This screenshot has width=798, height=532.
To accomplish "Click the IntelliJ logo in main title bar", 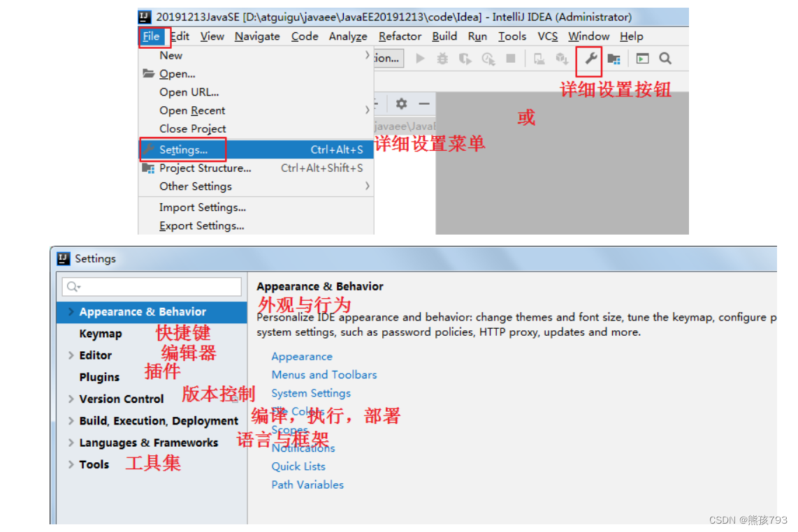I will 145,17.
